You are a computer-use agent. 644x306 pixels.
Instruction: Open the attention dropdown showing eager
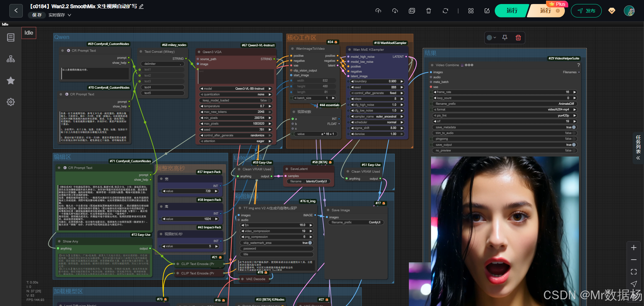[x=236, y=141]
